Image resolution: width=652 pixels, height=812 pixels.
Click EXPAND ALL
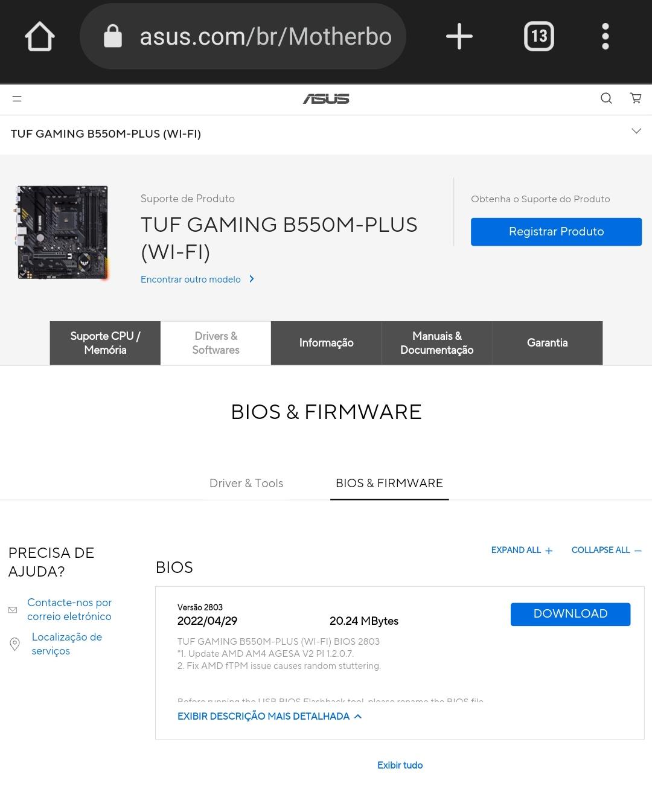tap(522, 550)
